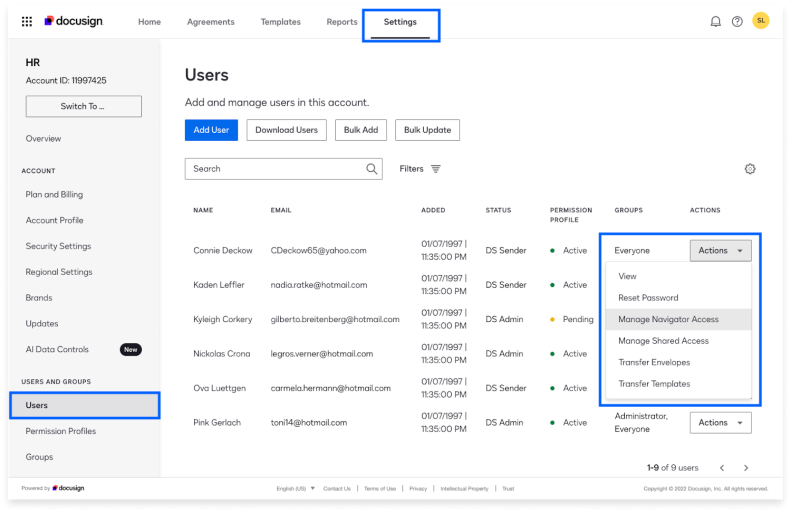Open AI Data Controls
Image resolution: width=791 pixels, height=512 pixels.
[57, 350]
